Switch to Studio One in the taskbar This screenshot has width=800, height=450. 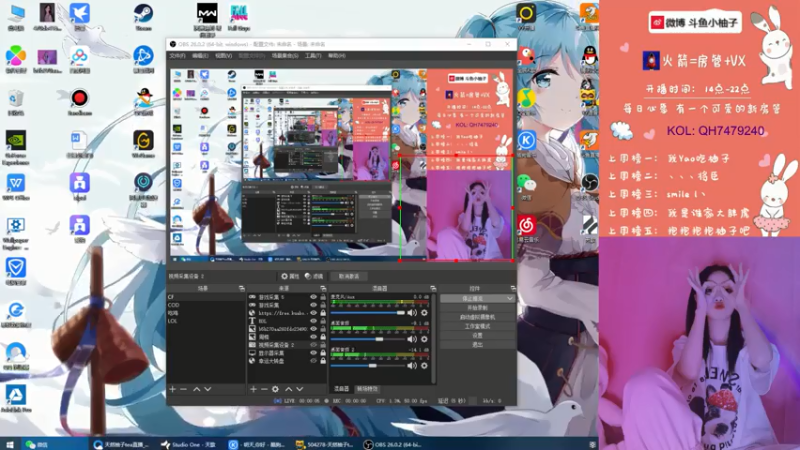(x=188, y=445)
